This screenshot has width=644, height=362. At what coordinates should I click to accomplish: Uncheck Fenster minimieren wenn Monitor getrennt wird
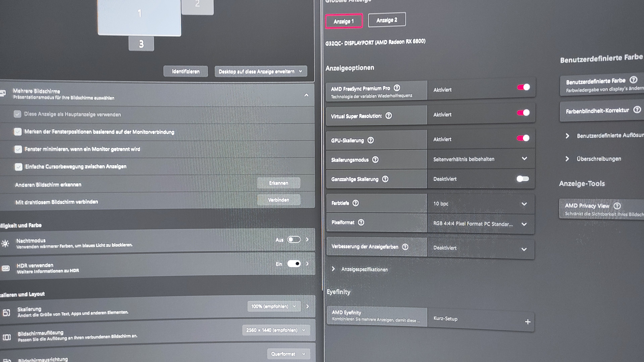click(x=18, y=149)
